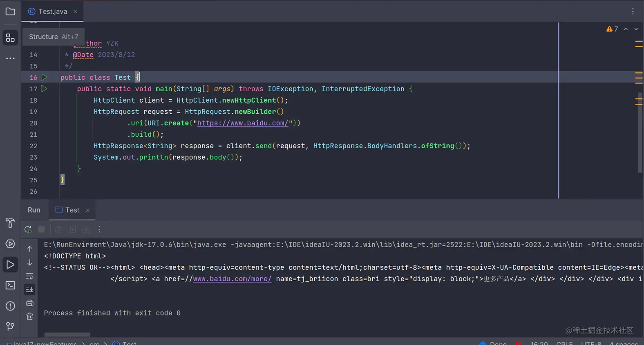Viewport: 644px width, 345px height.
Task: Click the Stop process square button
Action: point(41,229)
